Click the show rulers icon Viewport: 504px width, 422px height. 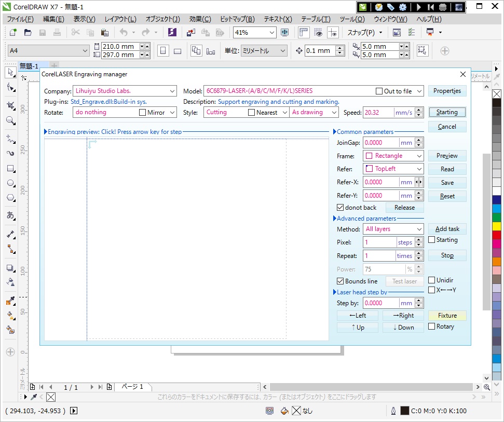pyautogui.click(x=303, y=32)
